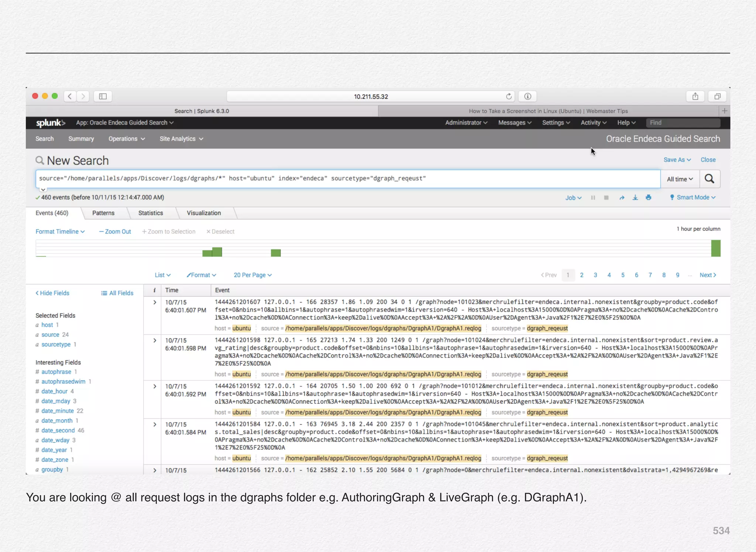Open the List view dropdown

162,275
